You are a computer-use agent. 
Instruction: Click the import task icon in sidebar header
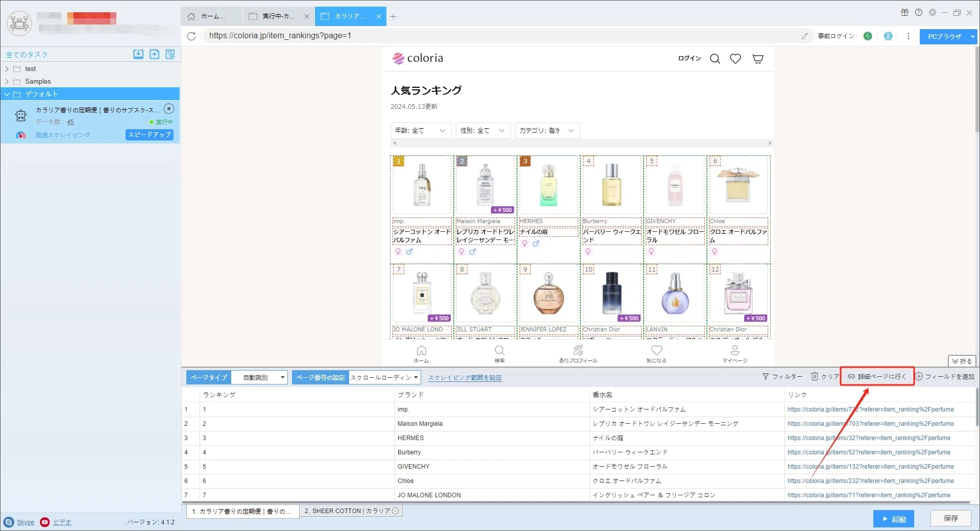138,54
